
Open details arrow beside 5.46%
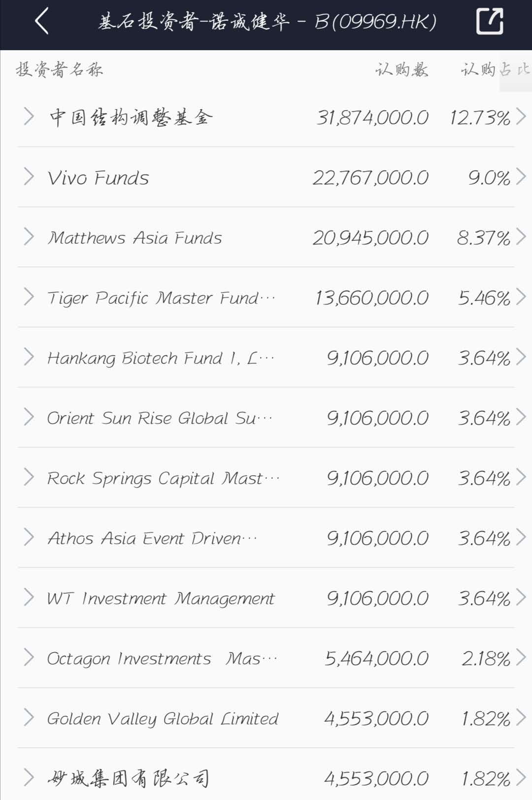[x=521, y=297]
